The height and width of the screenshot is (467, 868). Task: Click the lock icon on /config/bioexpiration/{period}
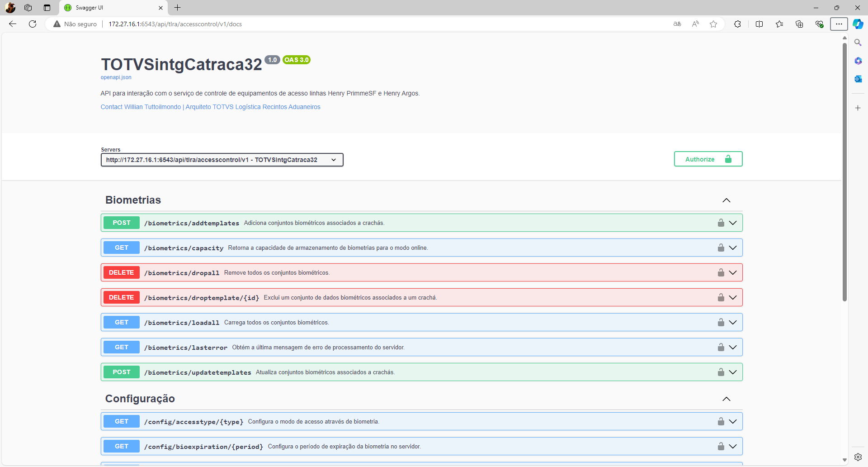721,446
